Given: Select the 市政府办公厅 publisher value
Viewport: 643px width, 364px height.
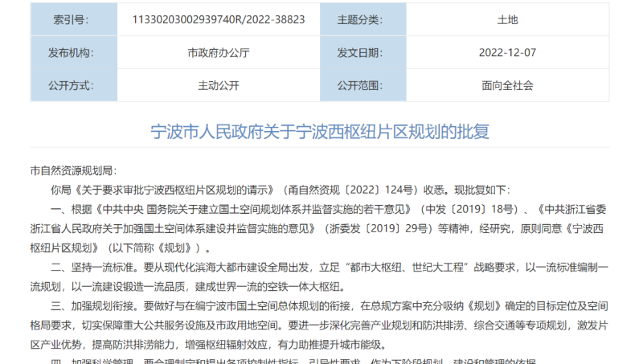Looking at the screenshot, I should point(219,53).
